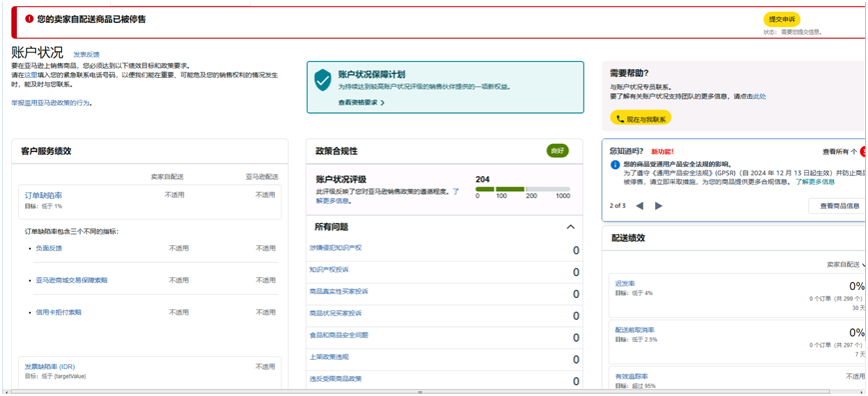Open the 有效追踪率 metric link
The width and height of the screenshot is (868, 396).
[x=631, y=376]
